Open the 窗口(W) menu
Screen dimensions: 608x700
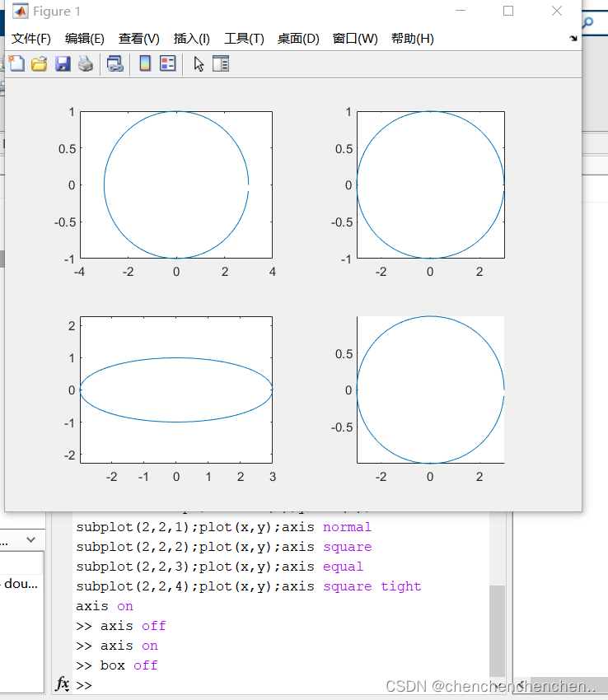[x=355, y=39]
